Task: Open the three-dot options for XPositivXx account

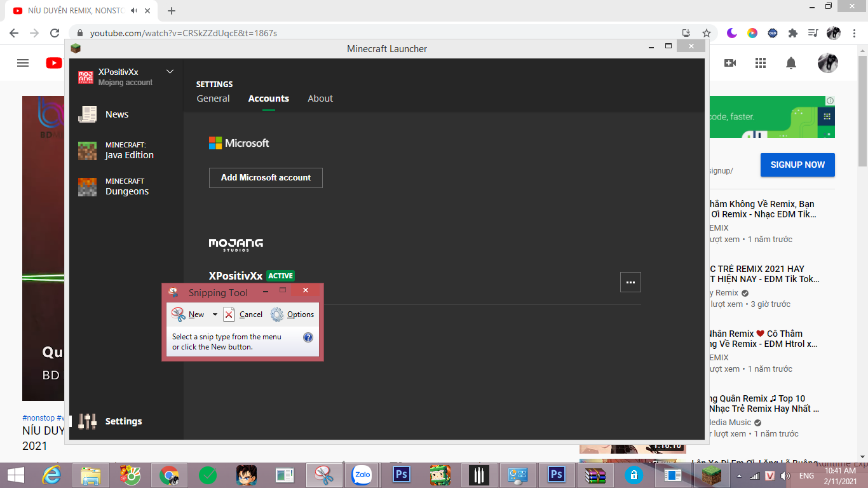Action: coord(630,282)
